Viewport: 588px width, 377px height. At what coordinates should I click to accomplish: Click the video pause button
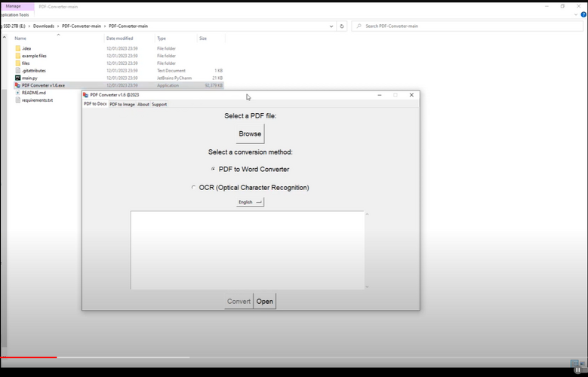point(578,370)
